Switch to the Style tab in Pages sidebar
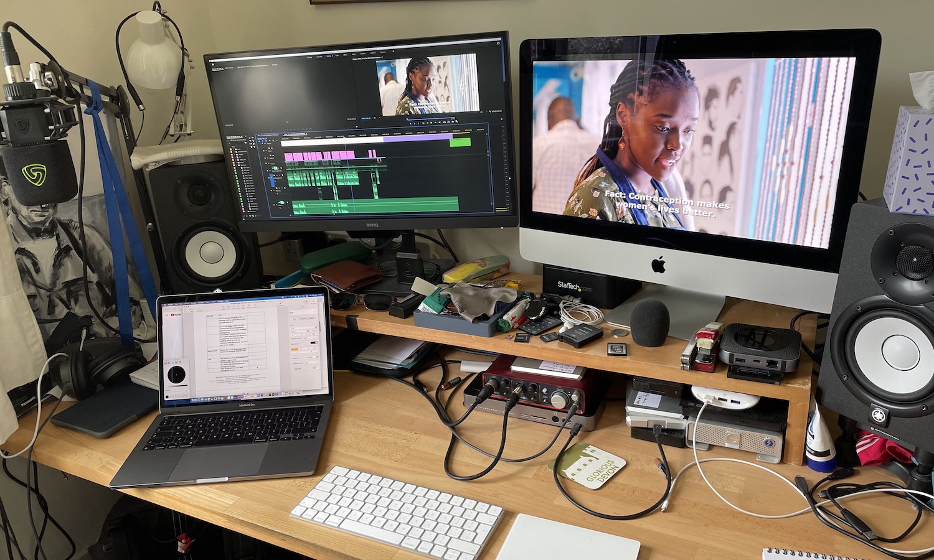 pyautogui.click(x=295, y=319)
